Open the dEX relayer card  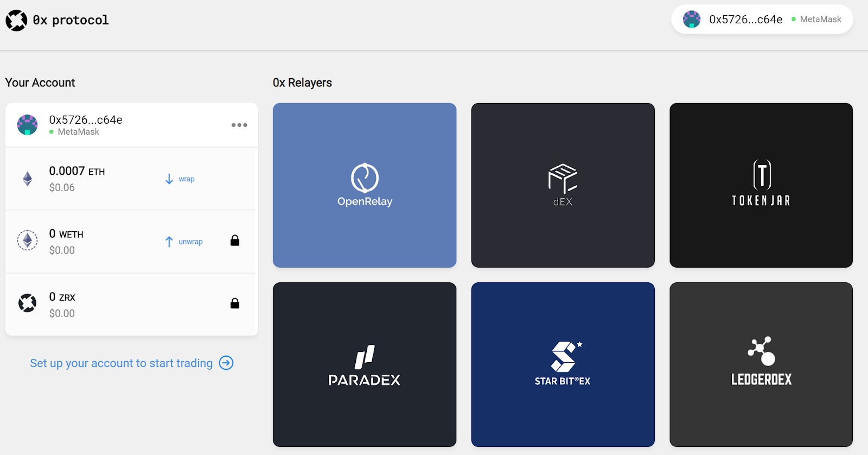[x=563, y=185]
